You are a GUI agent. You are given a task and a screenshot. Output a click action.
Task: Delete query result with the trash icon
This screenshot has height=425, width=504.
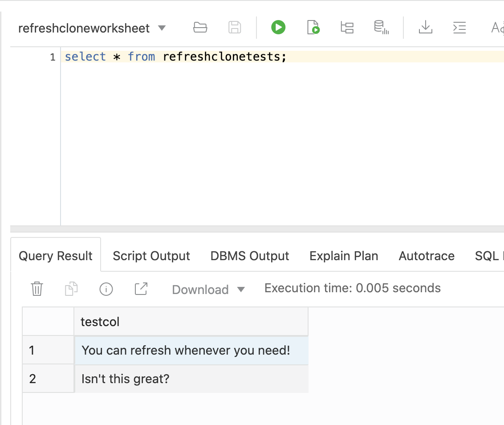point(37,289)
